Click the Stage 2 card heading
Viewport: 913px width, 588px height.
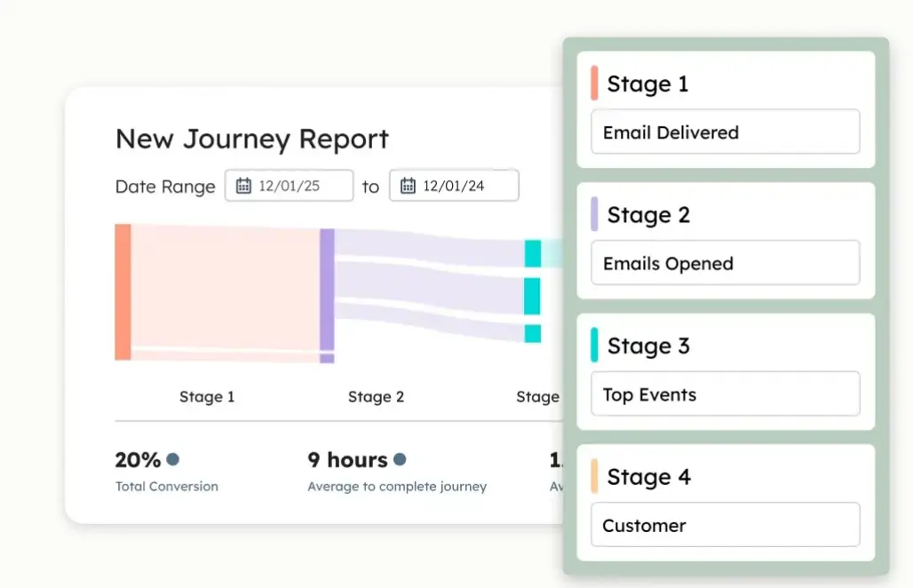coord(648,215)
